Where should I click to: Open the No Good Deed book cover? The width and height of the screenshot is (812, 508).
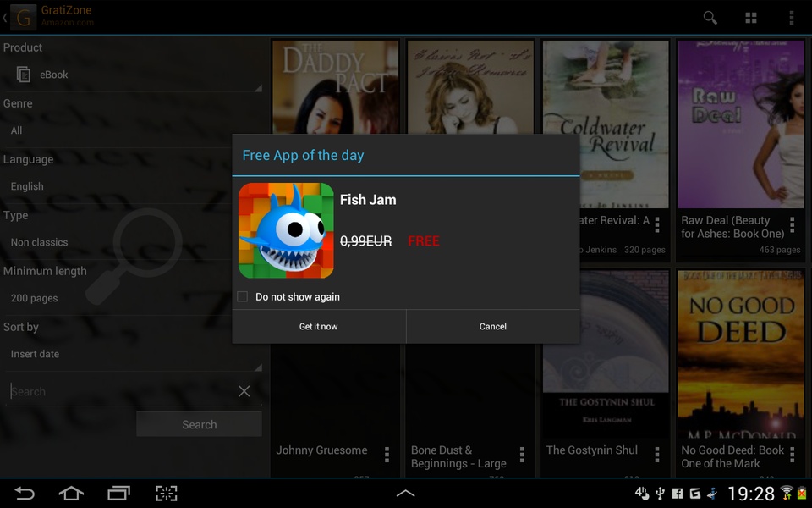click(x=741, y=354)
